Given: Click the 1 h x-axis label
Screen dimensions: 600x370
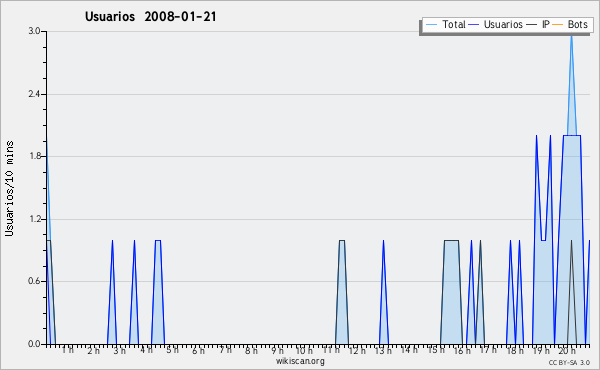Looking at the screenshot, I should point(68,349).
